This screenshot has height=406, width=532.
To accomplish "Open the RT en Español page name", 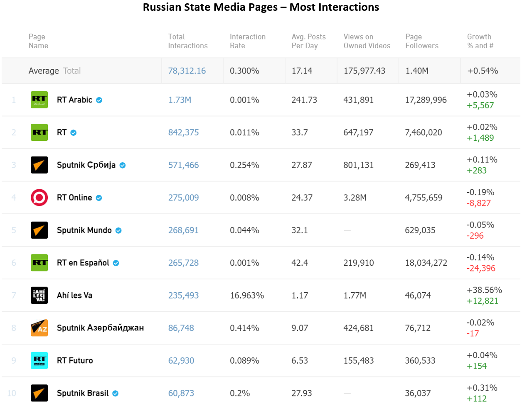I will 83,263.
